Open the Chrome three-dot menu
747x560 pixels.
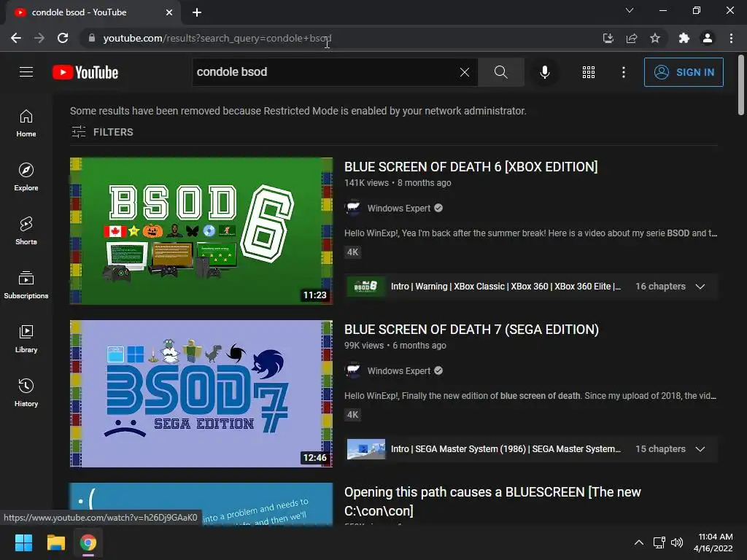(x=731, y=38)
